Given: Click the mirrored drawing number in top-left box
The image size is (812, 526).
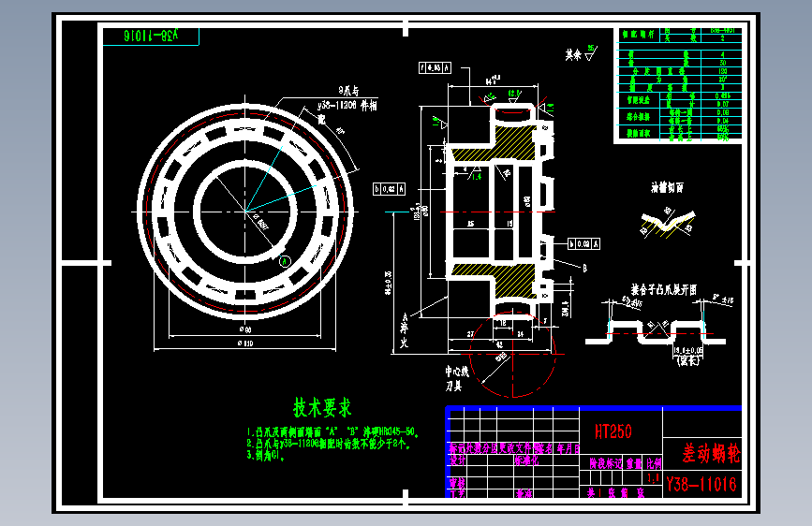Looking at the screenshot, I should click(151, 36).
